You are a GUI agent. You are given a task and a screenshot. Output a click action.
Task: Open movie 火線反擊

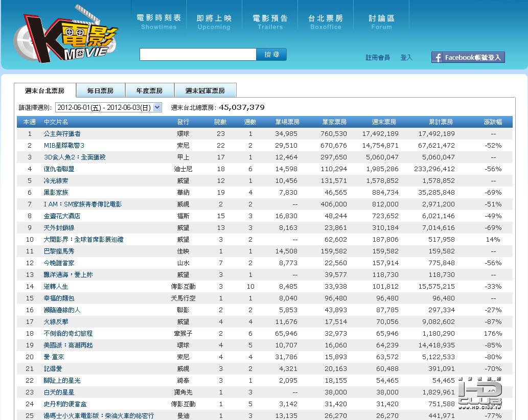[x=56, y=322]
